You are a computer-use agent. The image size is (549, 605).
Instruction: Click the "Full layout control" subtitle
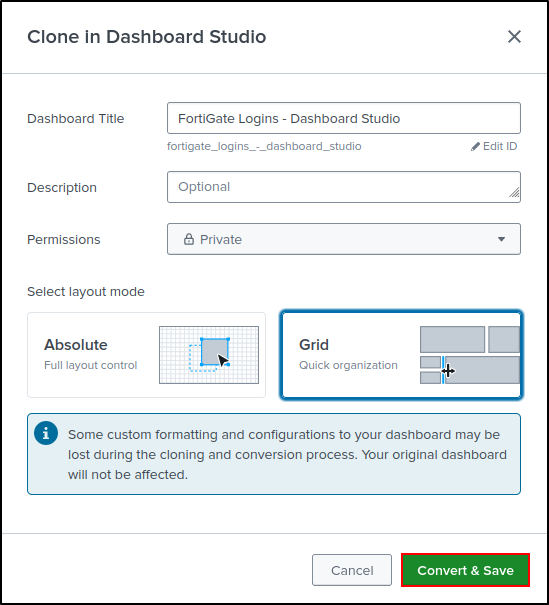pyautogui.click(x=91, y=365)
